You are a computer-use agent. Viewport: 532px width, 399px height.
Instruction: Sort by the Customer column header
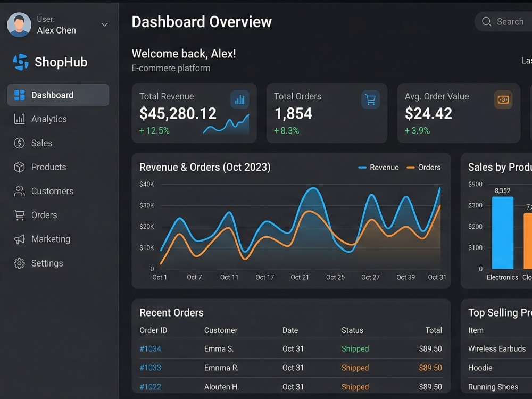[x=221, y=330]
